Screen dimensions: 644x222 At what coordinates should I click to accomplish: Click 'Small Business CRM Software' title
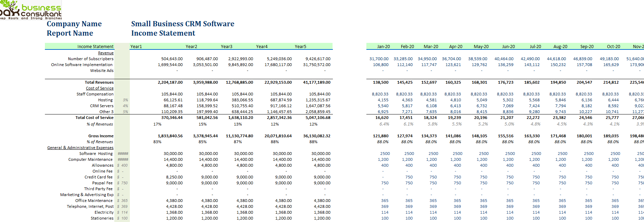[183, 24]
